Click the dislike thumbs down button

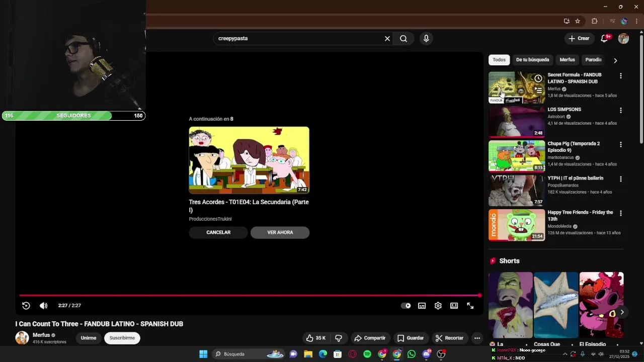(339, 338)
